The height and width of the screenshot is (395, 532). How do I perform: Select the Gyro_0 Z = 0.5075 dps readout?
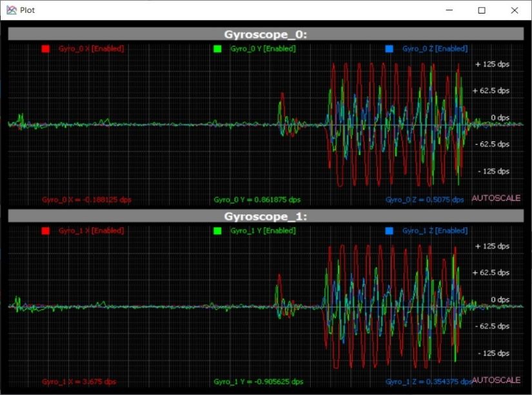tap(425, 199)
